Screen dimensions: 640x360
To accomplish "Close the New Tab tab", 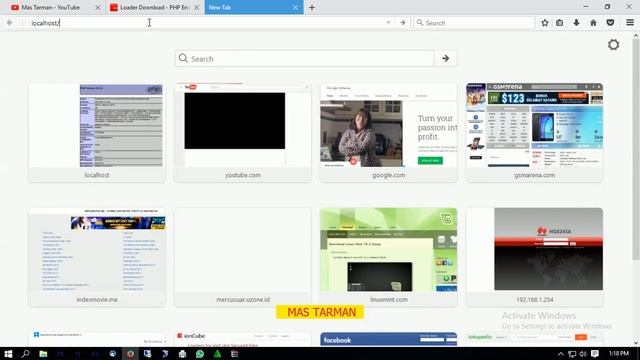I will pyautogui.click(x=295, y=7).
